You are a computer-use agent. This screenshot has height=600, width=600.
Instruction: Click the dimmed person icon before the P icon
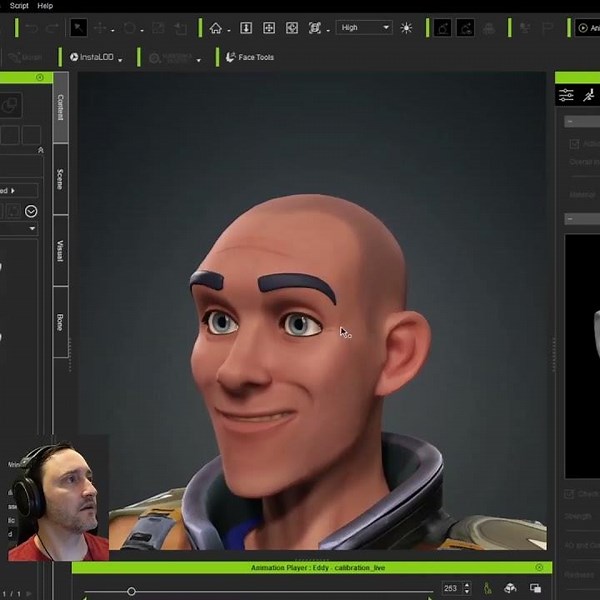(x=525, y=28)
